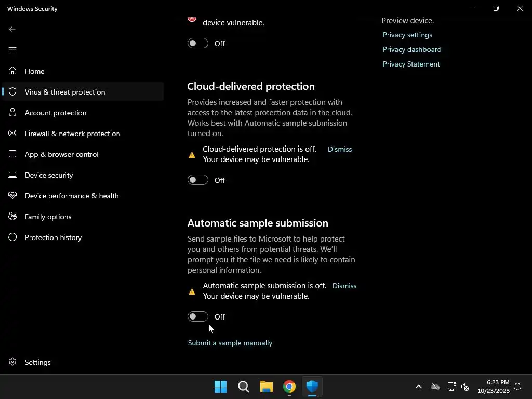Click the Automatic sample submission heading
The height and width of the screenshot is (399, 532).
pos(258,223)
